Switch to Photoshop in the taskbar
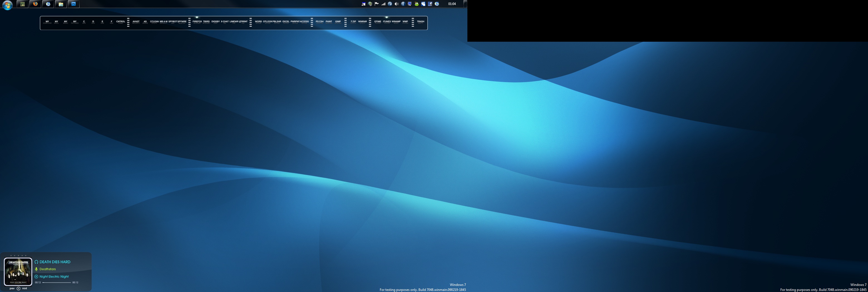 (x=73, y=4)
